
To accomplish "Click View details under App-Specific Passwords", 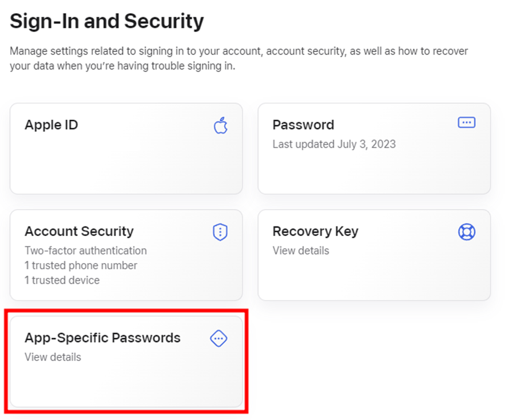I will (53, 357).
